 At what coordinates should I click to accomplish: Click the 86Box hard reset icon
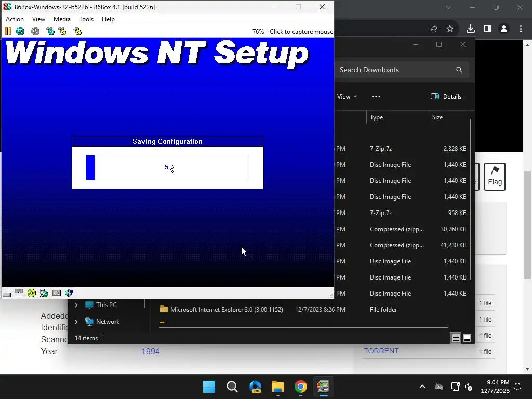(x=20, y=32)
